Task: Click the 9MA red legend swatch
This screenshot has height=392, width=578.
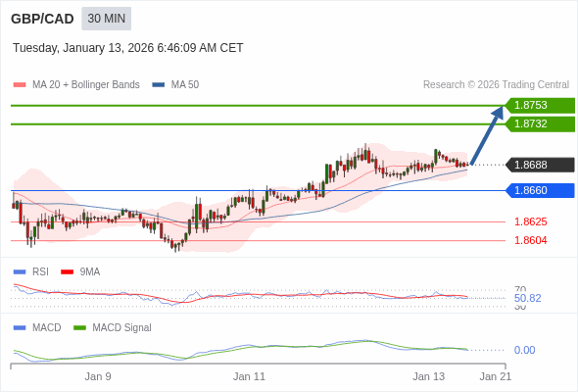Action: coord(67,272)
